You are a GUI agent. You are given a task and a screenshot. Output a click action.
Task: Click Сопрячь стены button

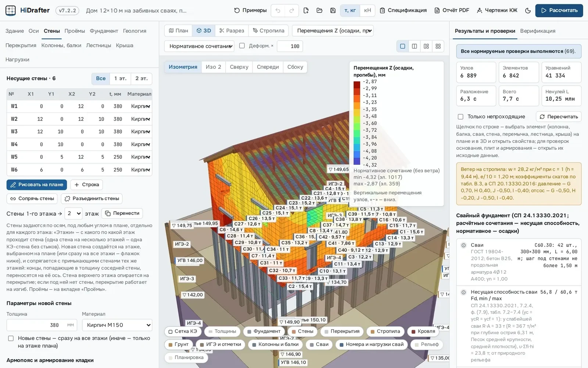pos(32,199)
